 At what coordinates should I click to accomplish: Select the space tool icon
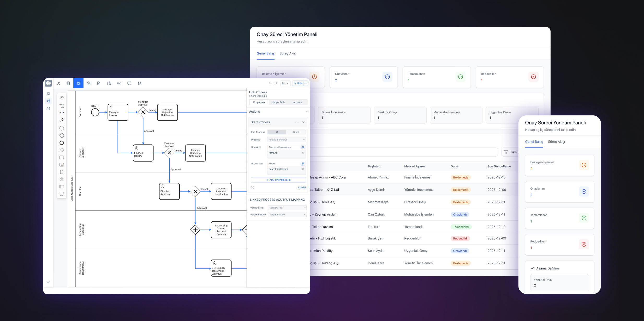(62, 113)
